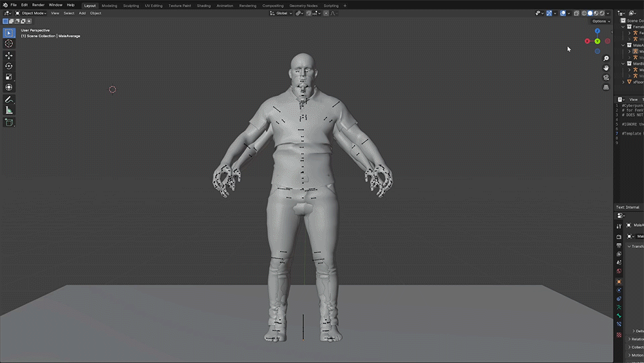Toggle X-ray display mode

[x=577, y=13]
